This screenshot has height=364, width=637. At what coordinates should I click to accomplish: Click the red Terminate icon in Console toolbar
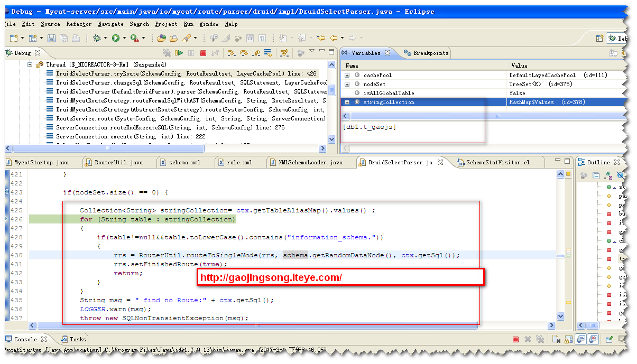point(515,340)
